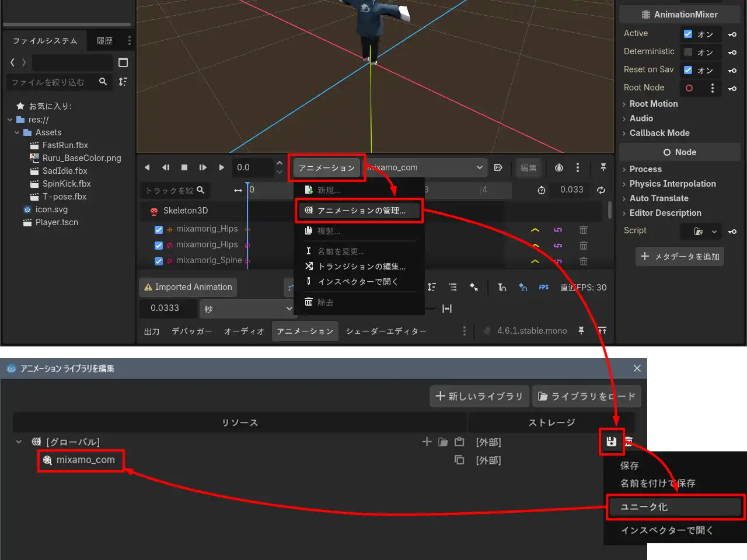Click the trash icon on the first mixamorig_Hips track
This screenshot has width=747, height=560.
coord(583,230)
